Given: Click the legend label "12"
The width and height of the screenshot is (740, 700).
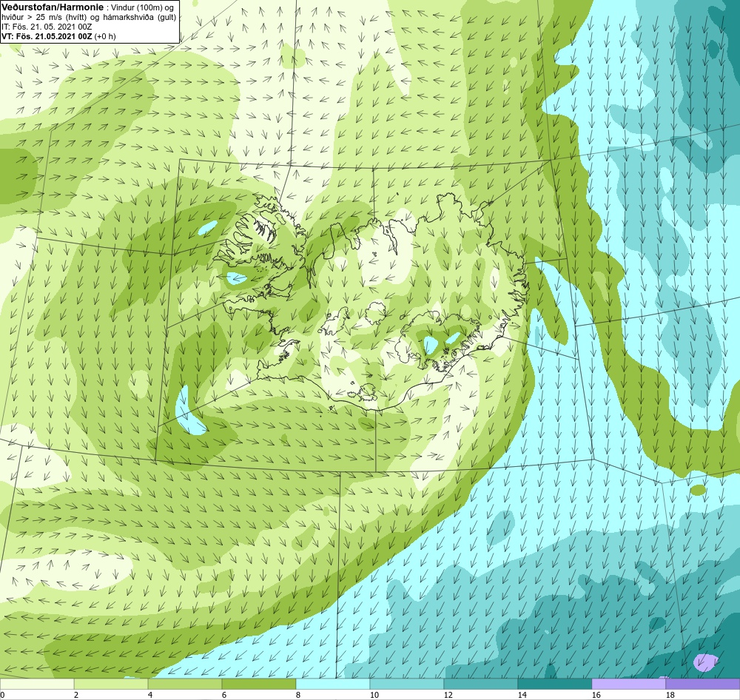Looking at the screenshot, I should [x=448, y=695].
